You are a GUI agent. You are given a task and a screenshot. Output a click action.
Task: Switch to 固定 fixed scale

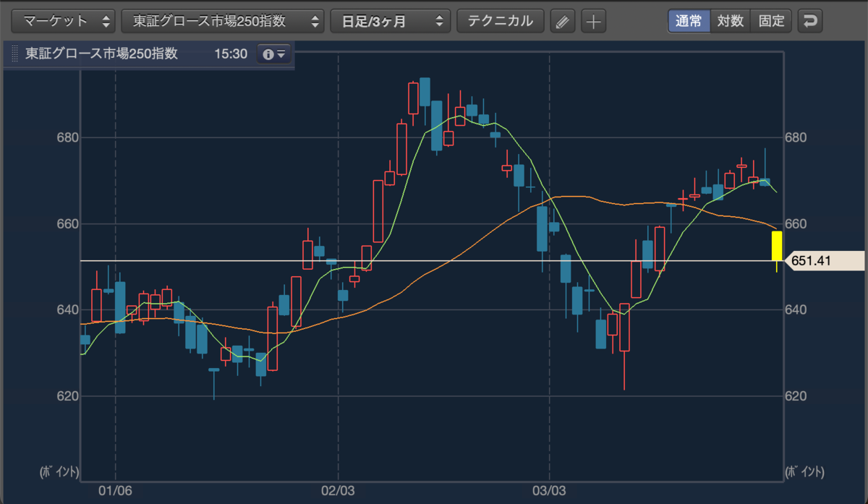772,21
